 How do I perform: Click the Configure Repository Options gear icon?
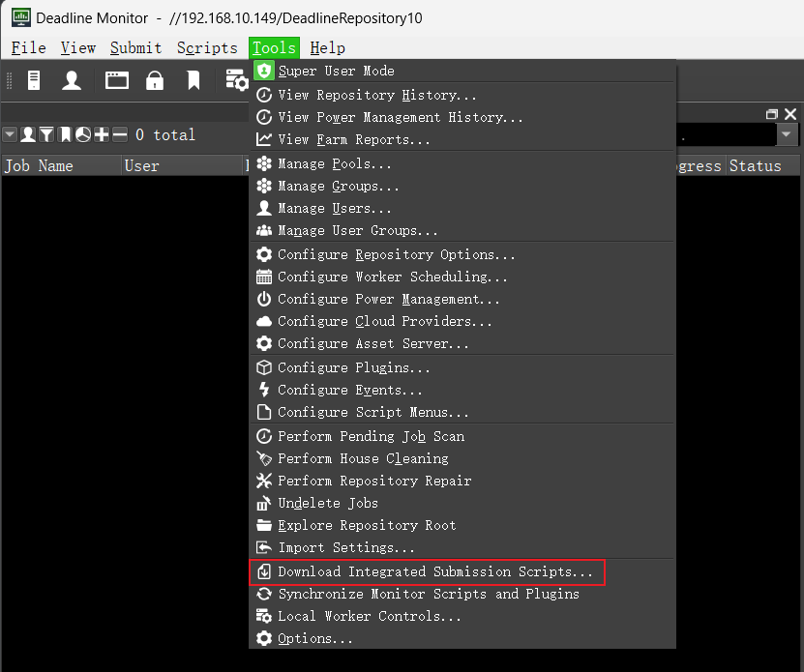click(x=263, y=254)
